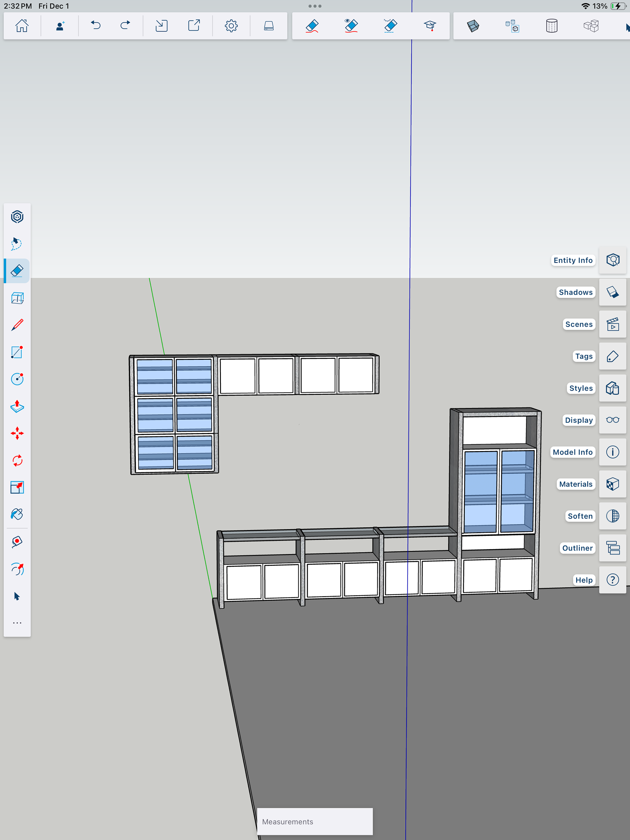Select the Scale tool
Image resolution: width=630 pixels, height=840 pixels.
pyautogui.click(x=17, y=488)
